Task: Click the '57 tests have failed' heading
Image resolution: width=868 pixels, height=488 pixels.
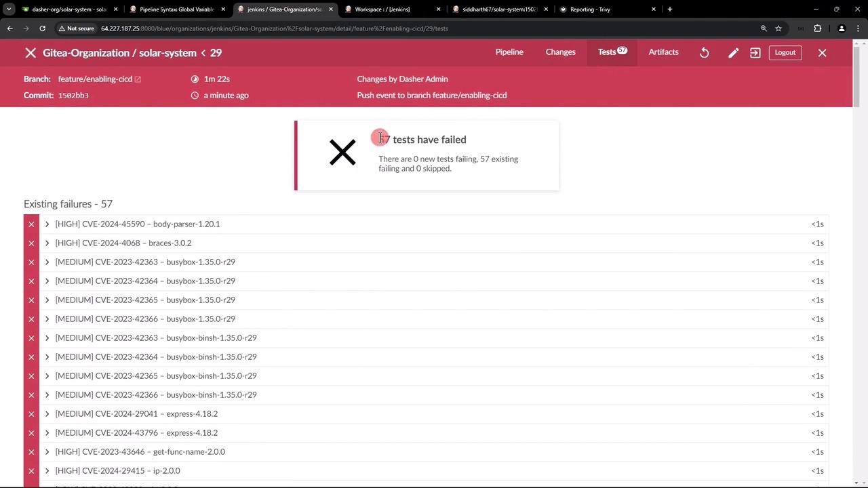Action: [x=422, y=140]
